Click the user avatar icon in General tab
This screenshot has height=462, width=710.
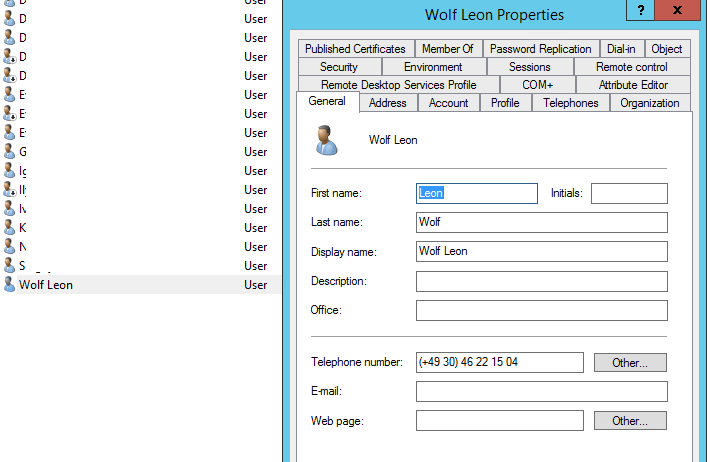326,140
